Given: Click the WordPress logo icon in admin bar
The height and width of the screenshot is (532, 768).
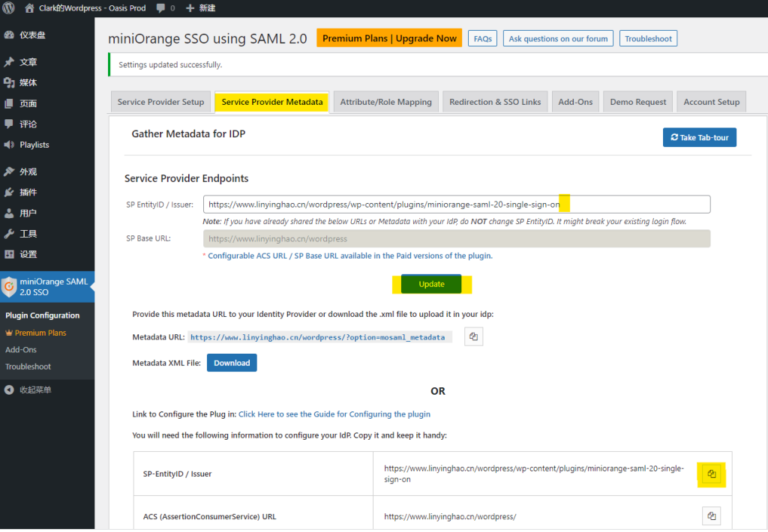Looking at the screenshot, I should click(x=9, y=8).
